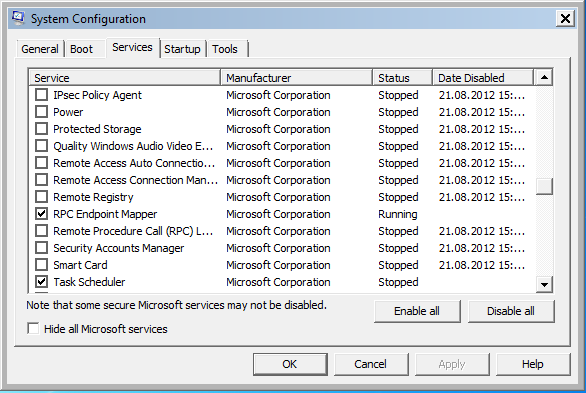Click the services list scrollbar thumb
Viewport: 586px width, 393px height.
(x=544, y=186)
